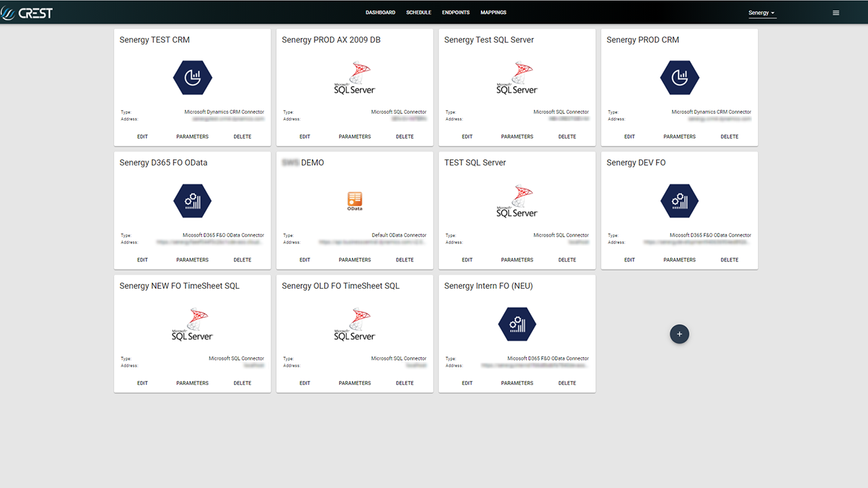Edit the Senergy TEST CRM endpoint
The width and height of the screenshot is (868, 488).
pyautogui.click(x=142, y=136)
